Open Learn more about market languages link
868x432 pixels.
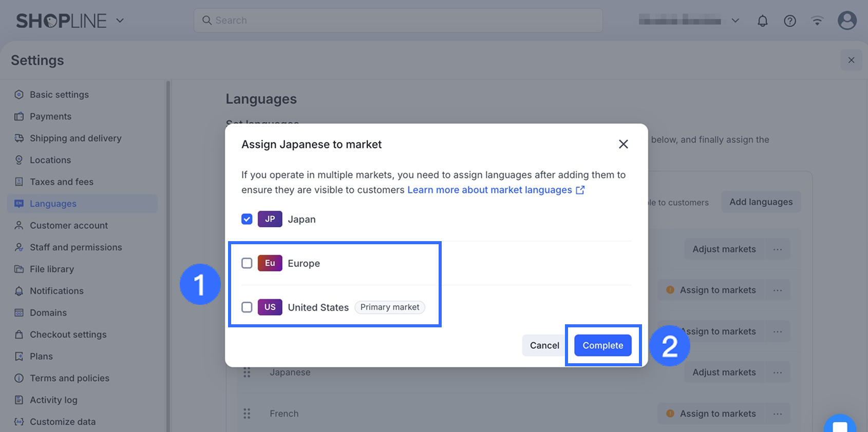[x=496, y=190]
